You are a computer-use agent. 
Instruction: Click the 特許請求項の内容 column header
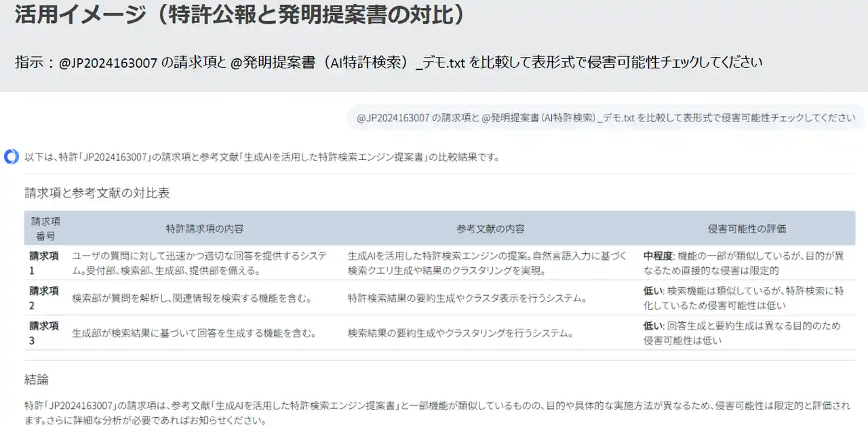[204, 229]
